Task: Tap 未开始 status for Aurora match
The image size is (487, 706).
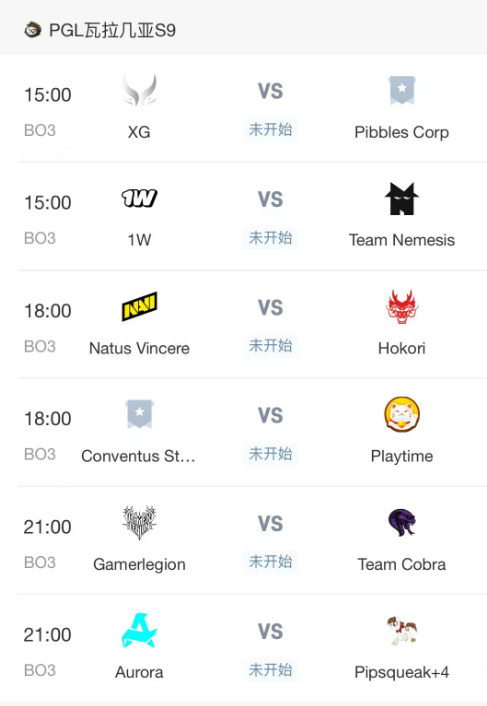Action: click(x=271, y=670)
